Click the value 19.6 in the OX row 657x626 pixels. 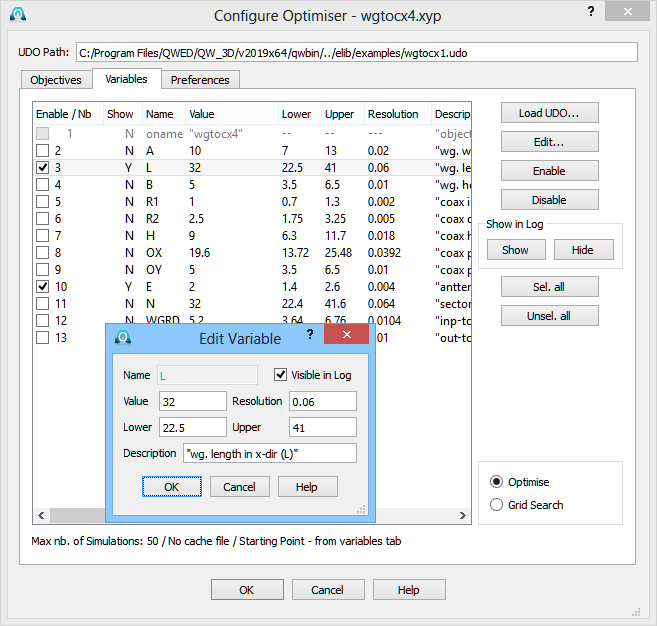199,253
